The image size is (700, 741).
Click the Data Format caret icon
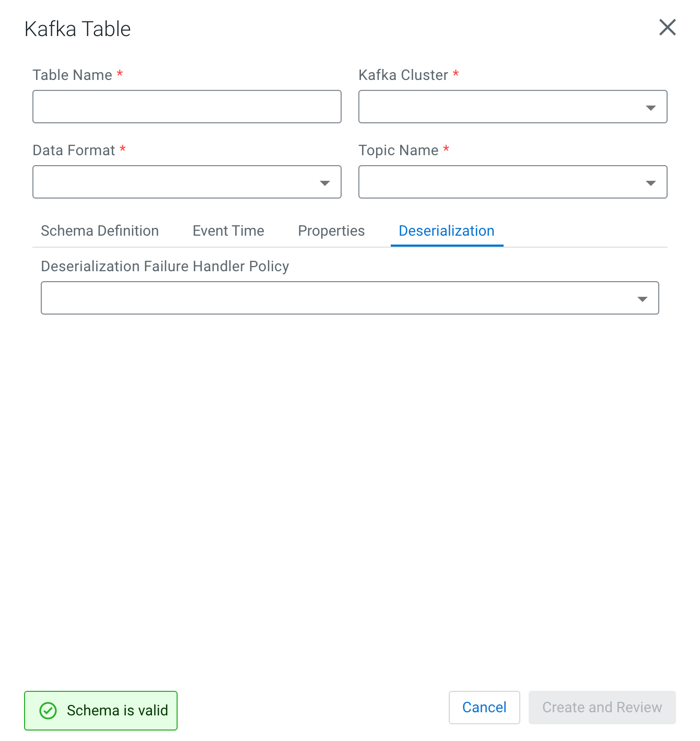coord(324,183)
